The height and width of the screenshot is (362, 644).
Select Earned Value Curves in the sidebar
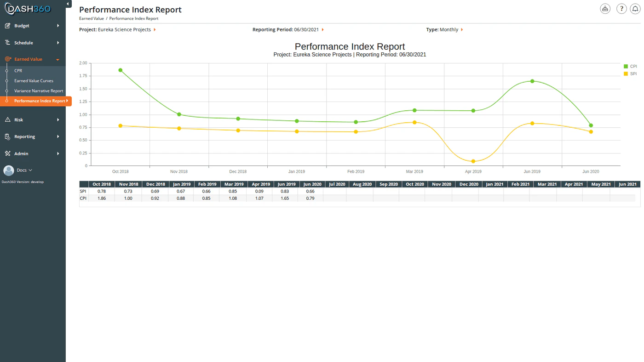(x=34, y=80)
